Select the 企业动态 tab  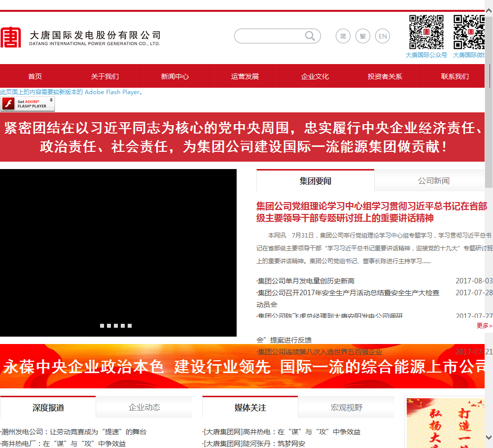click(x=144, y=408)
